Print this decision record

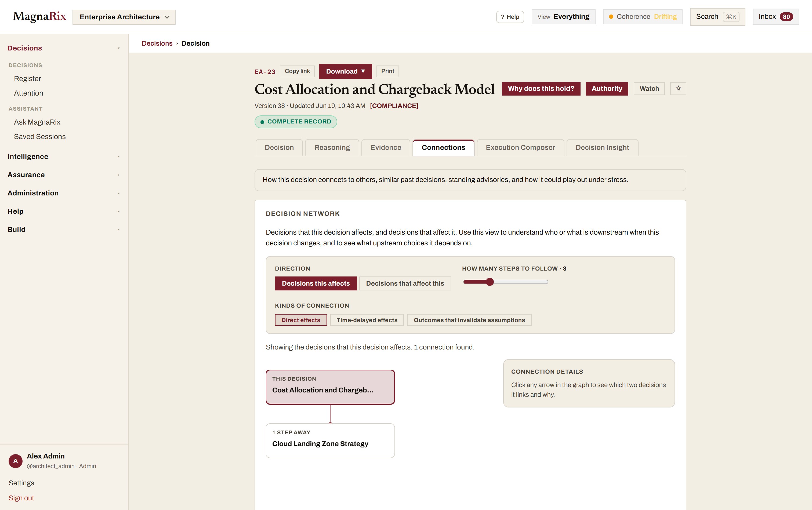pyautogui.click(x=387, y=71)
